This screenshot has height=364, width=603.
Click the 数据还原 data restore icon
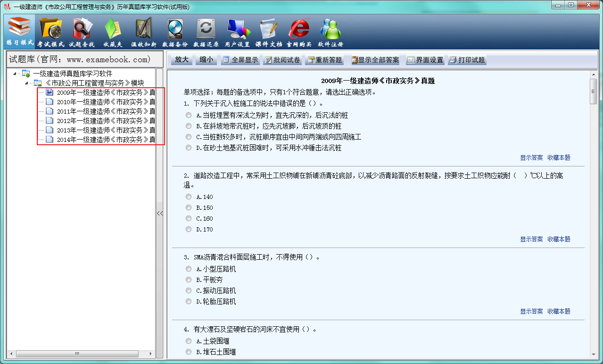click(x=206, y=32)
